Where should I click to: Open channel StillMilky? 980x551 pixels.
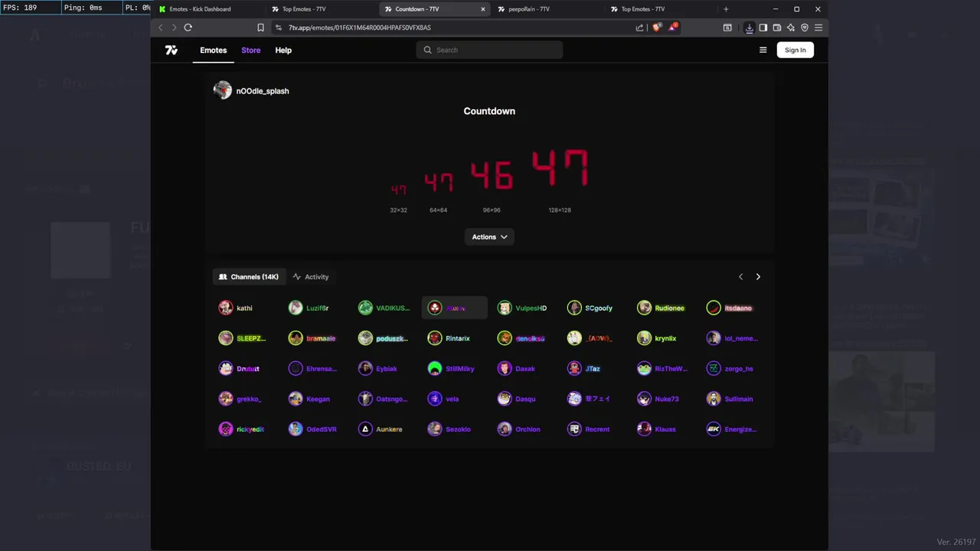point(453,369)
